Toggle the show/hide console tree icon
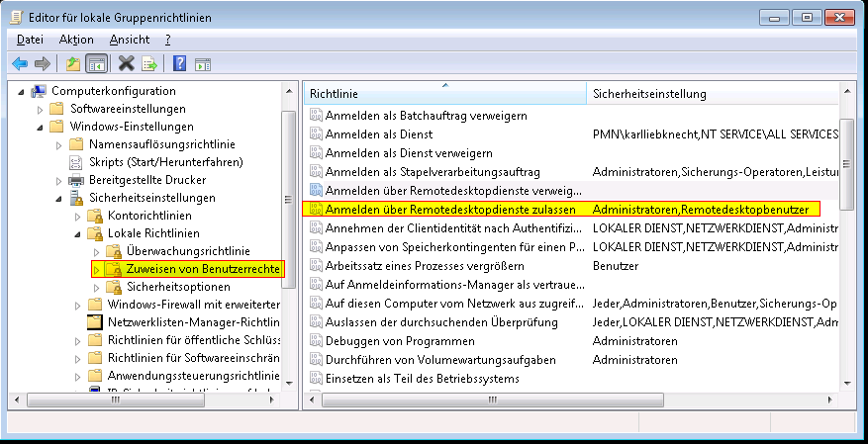 click(x=96, y=64)
